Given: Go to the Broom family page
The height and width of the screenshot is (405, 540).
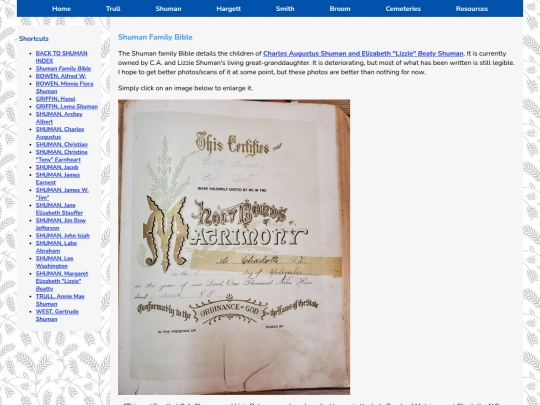Looking at the screenshot, I should click(340, 9).
